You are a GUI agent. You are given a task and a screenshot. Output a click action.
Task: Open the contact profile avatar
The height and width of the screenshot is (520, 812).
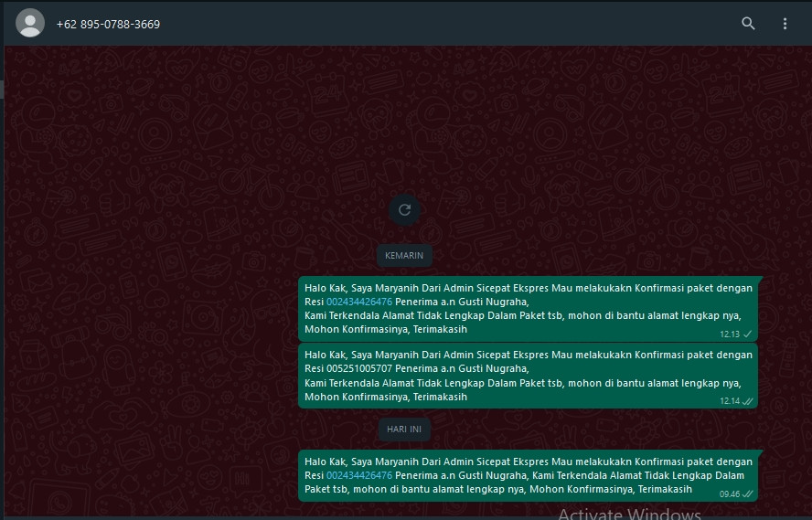[x=30, y=23]
